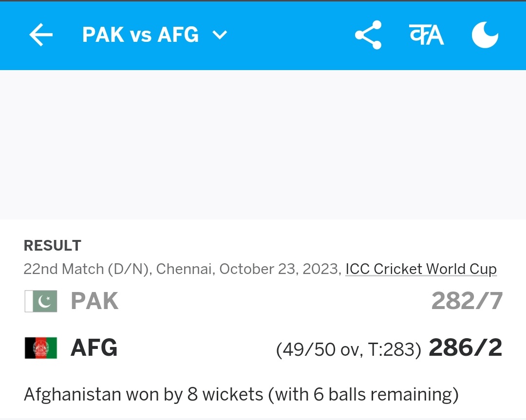Click the 22nd Match Chennai date details
The height and width of the screenshot is (420, 526).
[x=183, y=269]
